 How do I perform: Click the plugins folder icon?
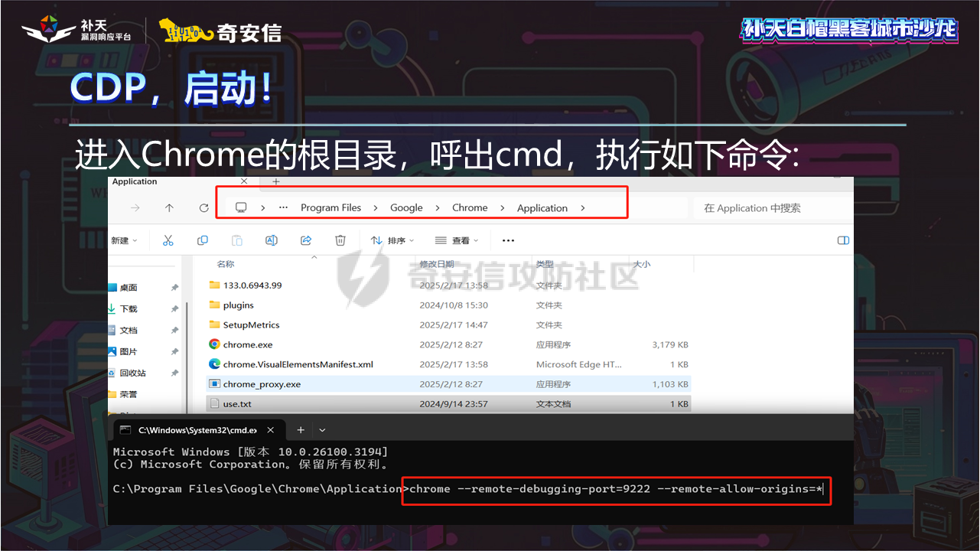214,305
